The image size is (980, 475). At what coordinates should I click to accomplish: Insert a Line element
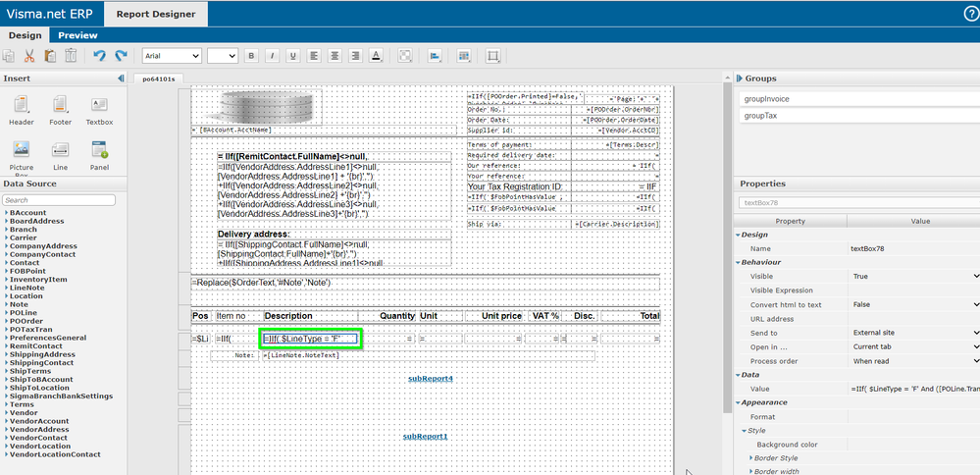[x=61, y=156]
